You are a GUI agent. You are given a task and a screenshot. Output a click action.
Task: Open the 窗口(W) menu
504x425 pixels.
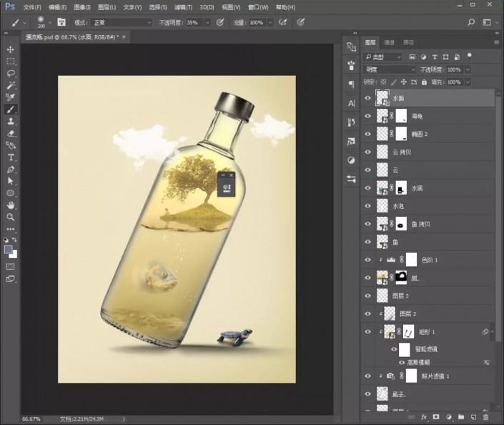click(x=258, y=7)
